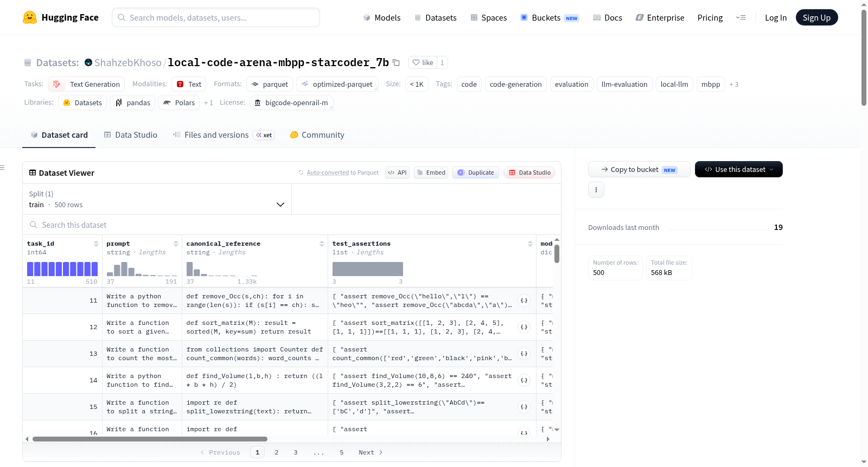
Task: Select the Polars library tag
Action: click(x=179, y=103)
